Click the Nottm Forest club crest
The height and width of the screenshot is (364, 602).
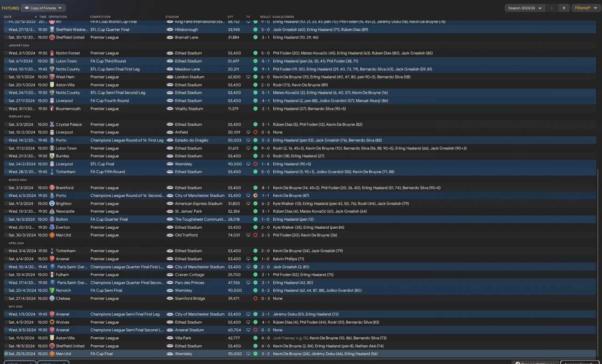click(x=52, y=53)
